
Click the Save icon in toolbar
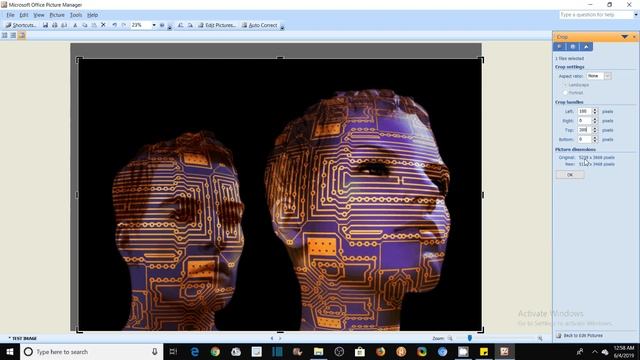[45, 25]
